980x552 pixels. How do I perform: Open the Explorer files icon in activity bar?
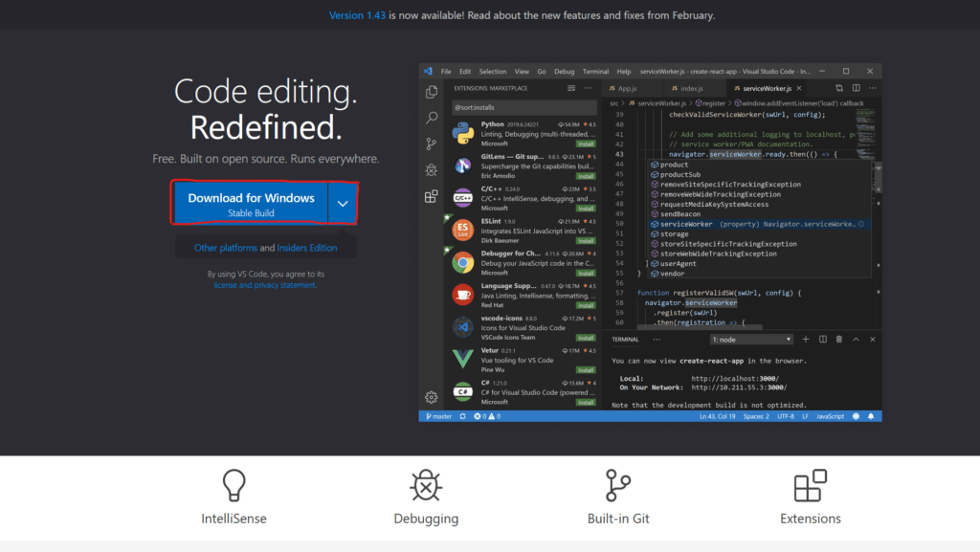click(x=432, y=92)
